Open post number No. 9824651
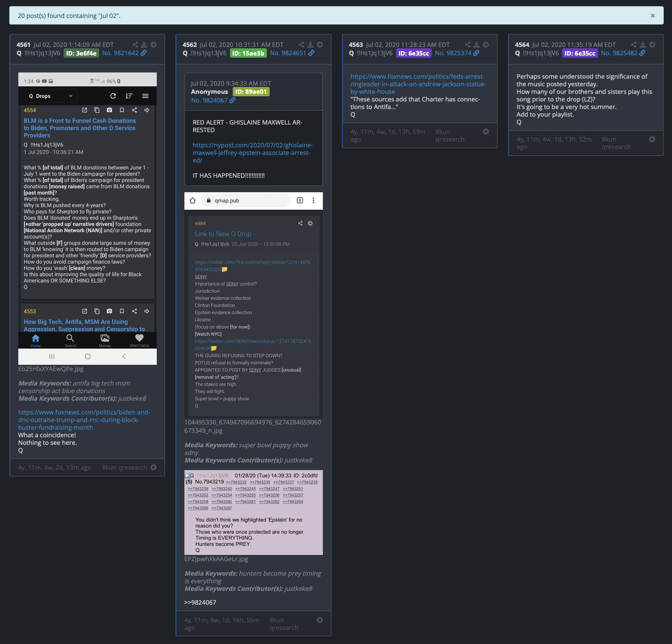This screenshot has height=644, width=672. (288, 53)
